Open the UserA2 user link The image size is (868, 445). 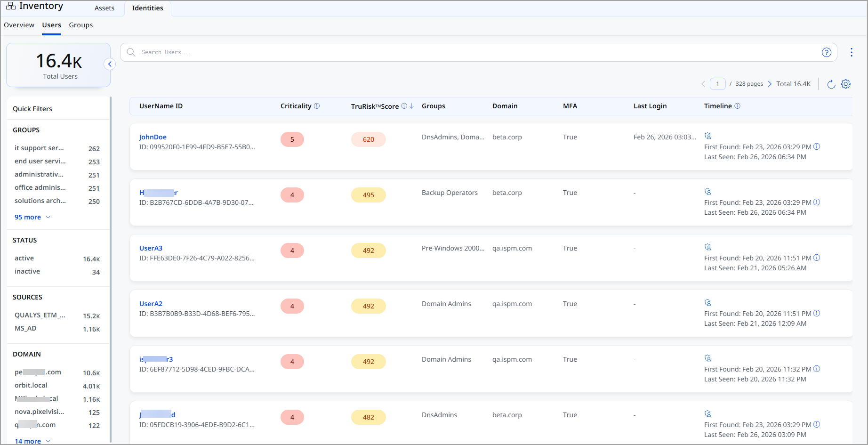[151, 304]
